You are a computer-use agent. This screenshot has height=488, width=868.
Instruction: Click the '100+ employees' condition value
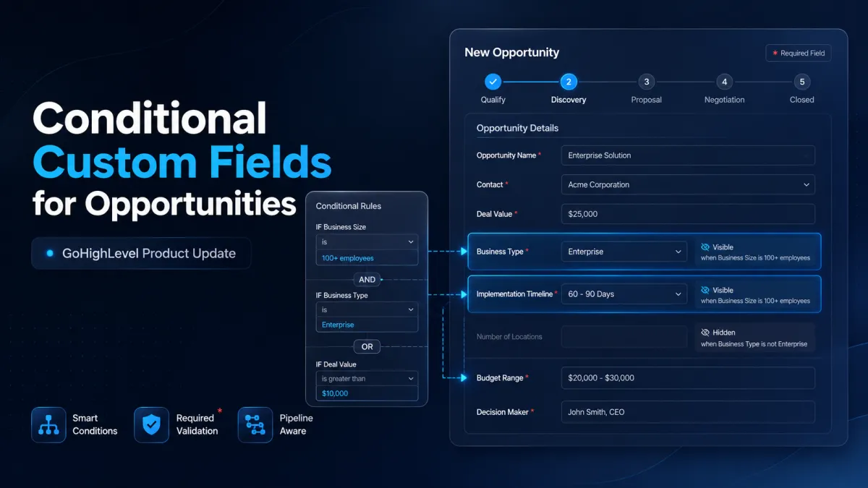[348, 258]
